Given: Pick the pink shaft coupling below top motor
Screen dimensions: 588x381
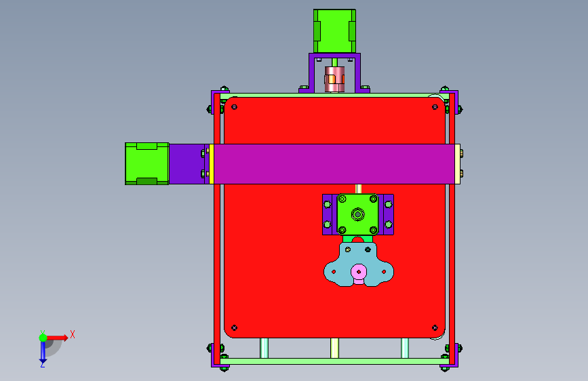Looking at the screenshot, I should (334, 79).
